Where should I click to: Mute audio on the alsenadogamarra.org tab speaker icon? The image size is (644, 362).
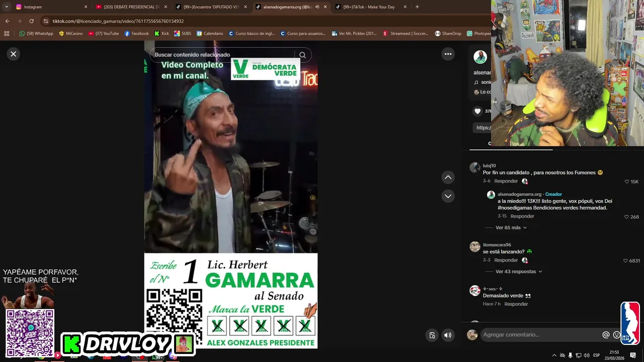click(x=316, y=7)
